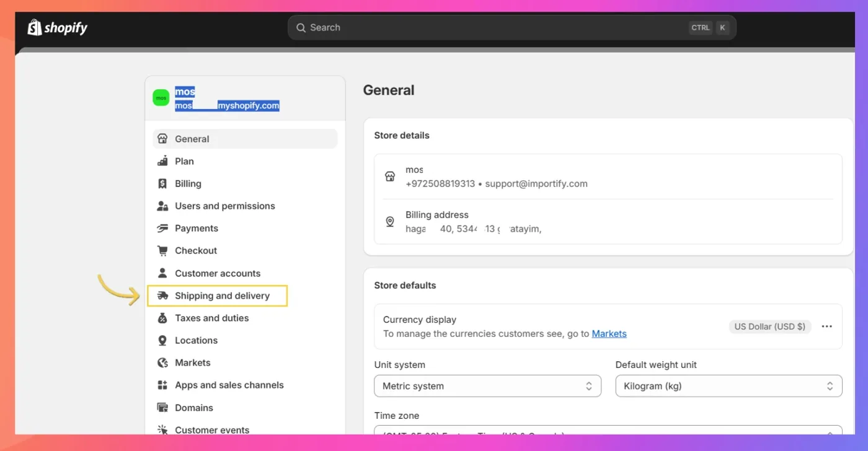
Task: Click the support@importify.com contact text
Action: [x=536, y=184]
